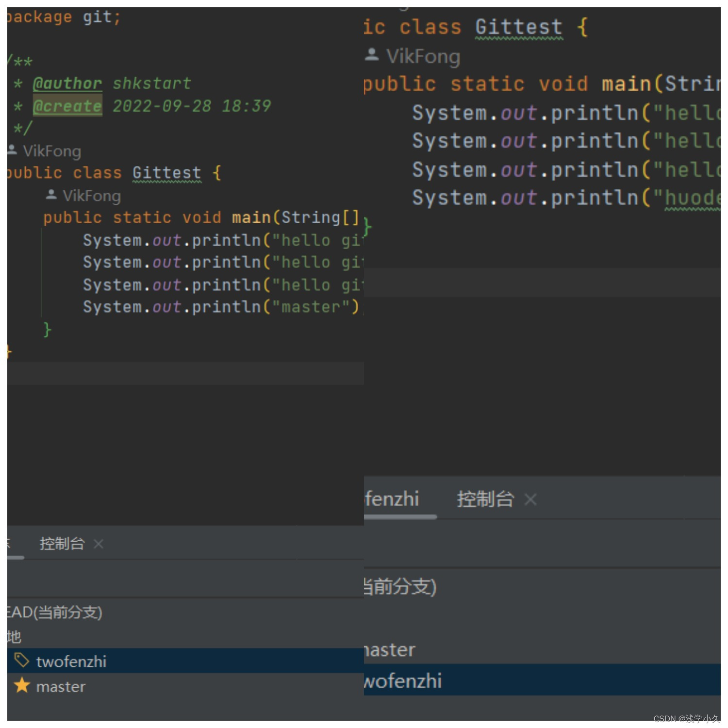
Task: Select the twofenzhi branch in the left panel
Action: [x=185, y=661]
